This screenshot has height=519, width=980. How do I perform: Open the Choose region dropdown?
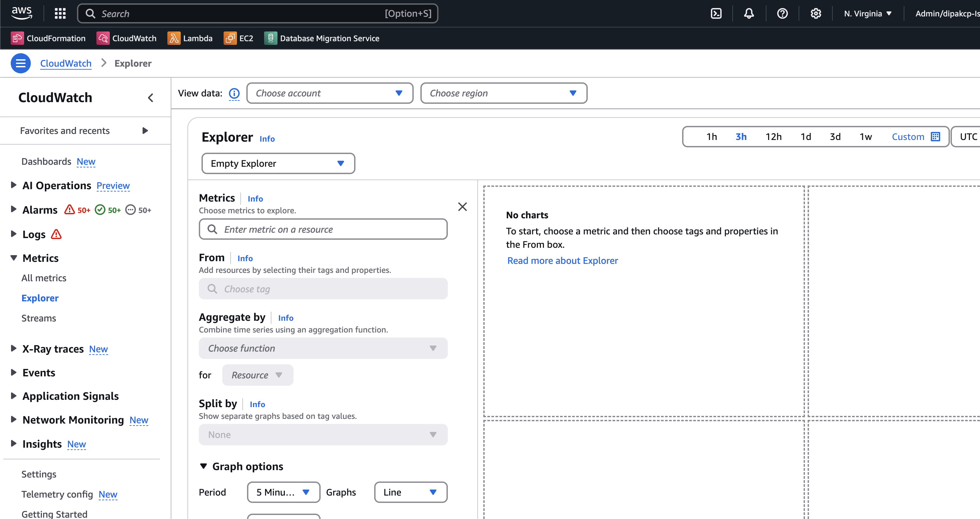point(503,93)
